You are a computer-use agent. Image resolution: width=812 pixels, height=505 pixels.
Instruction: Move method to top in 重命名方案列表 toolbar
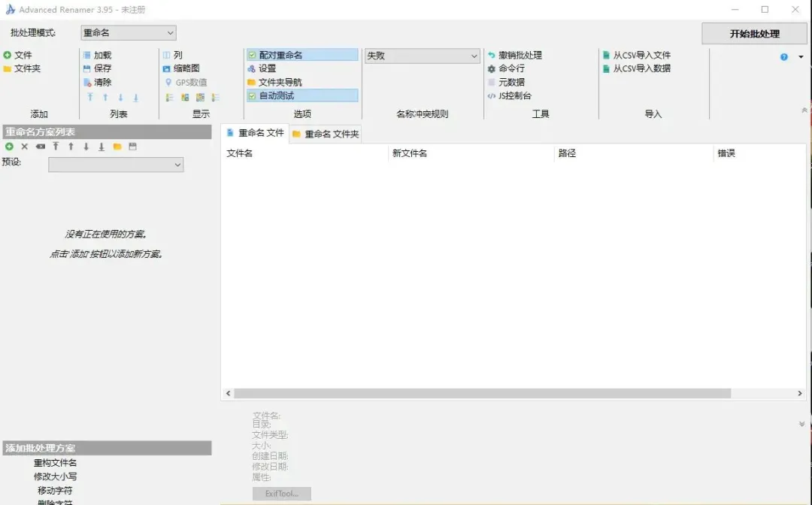pyautogui.click(x=56, y=147)
